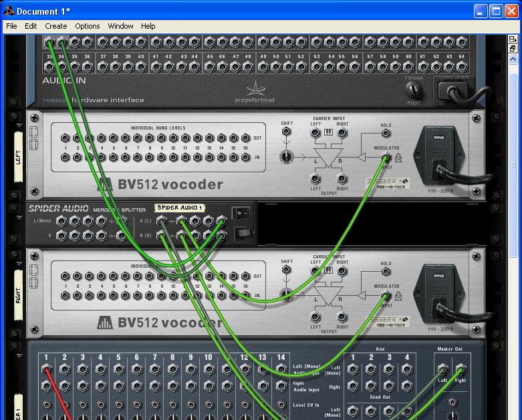The image size is (522, 420).
Task: Open the Help menu
Action: pyautogui.click(x=148, y=26)
